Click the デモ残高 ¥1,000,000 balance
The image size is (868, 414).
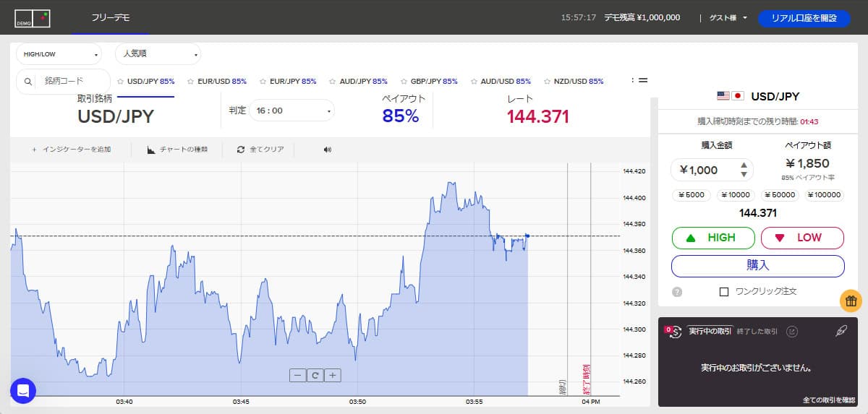point(642,17)
